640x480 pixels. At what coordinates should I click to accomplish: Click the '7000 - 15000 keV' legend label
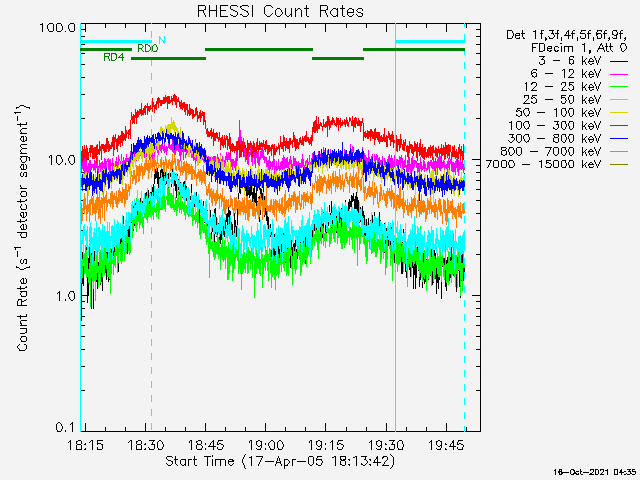[543, 164]
